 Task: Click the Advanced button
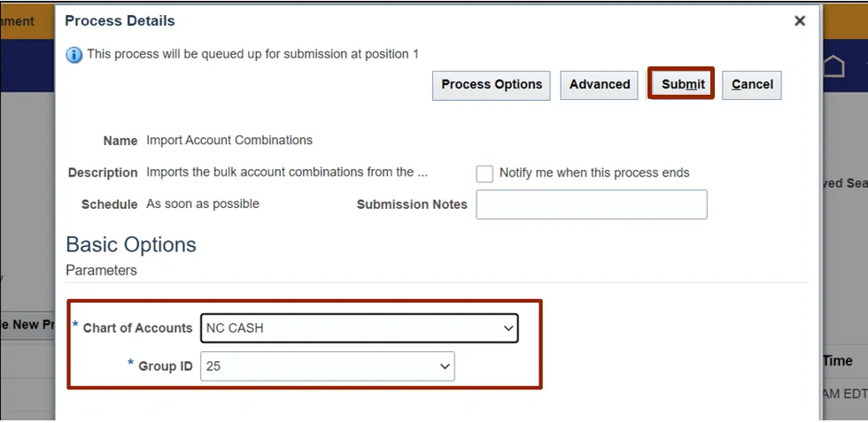(600, 85)
